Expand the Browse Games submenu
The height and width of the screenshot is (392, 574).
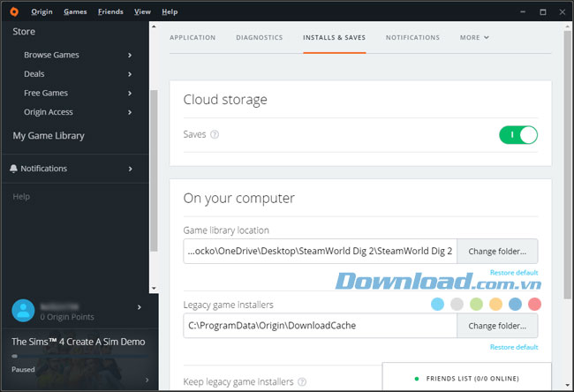[130, 55]
